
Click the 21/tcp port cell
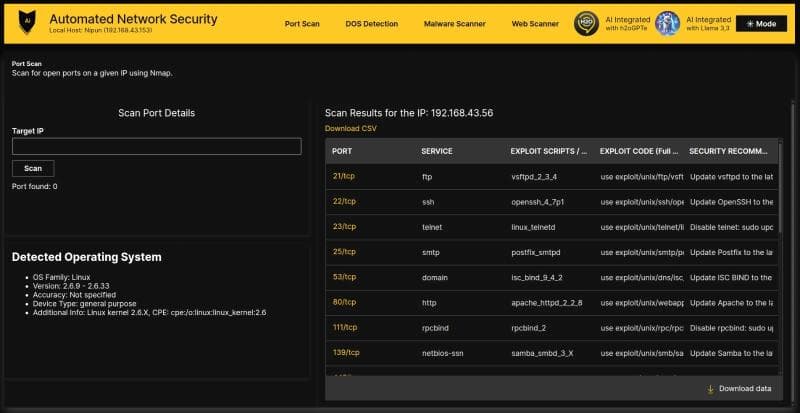pyautogui.click(x=343, y=176)
